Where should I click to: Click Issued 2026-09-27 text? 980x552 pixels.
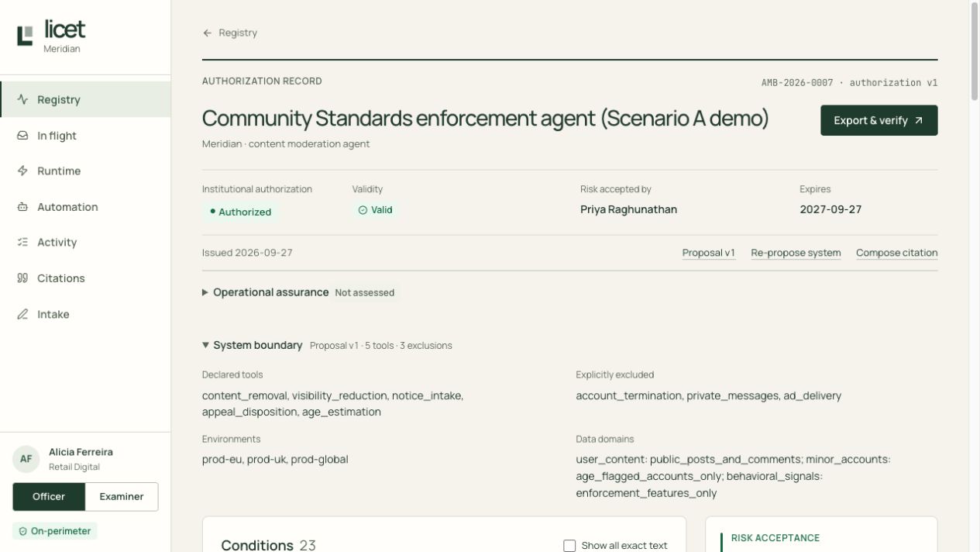[247, 253]
